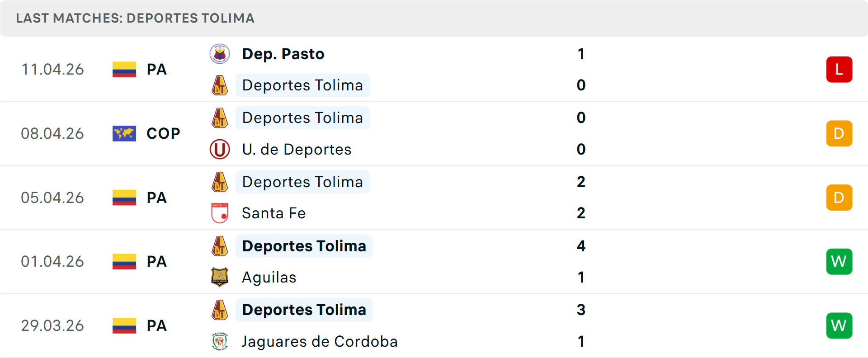Click the yellow D draw indicator for the Santa Fe match
Viewport: 868px width, 358px height.
point(839,198)
